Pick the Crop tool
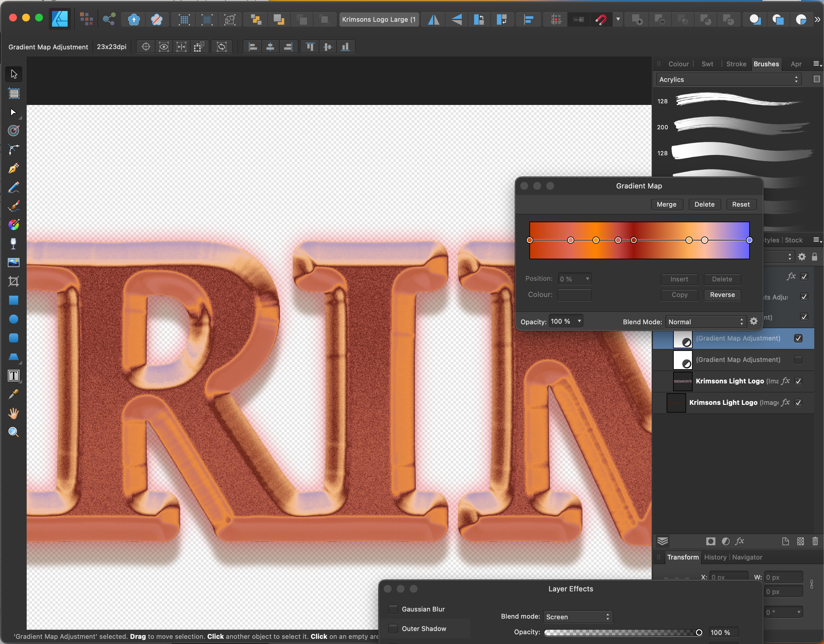Viewport: 824px width, 644px height. pos(14,281)
